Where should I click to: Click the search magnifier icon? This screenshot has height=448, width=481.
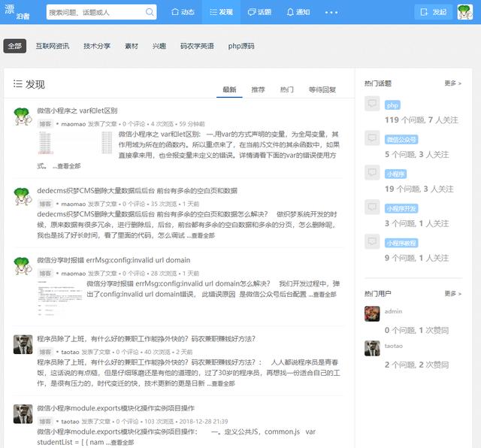point(150,12)
